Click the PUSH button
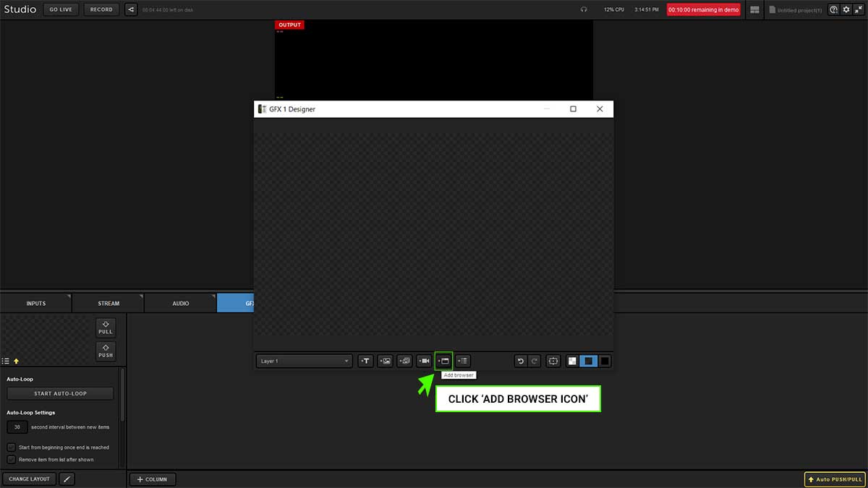 pos(106,351)
